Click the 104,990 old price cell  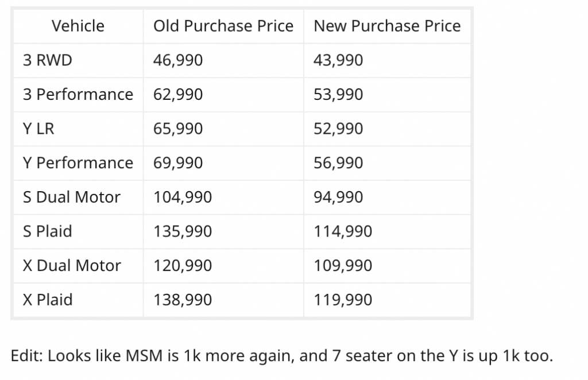(x=223, y=197)
